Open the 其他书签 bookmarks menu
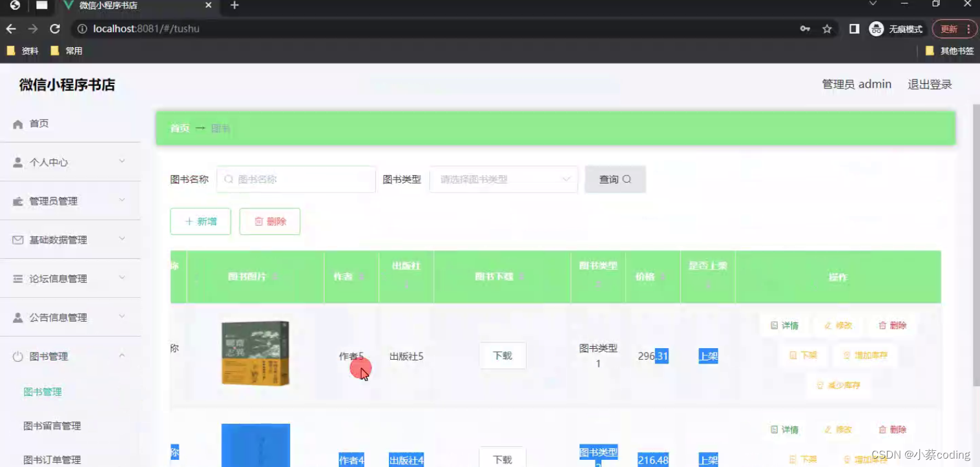This screenshot has height=467, width=980. coord(949,50)
